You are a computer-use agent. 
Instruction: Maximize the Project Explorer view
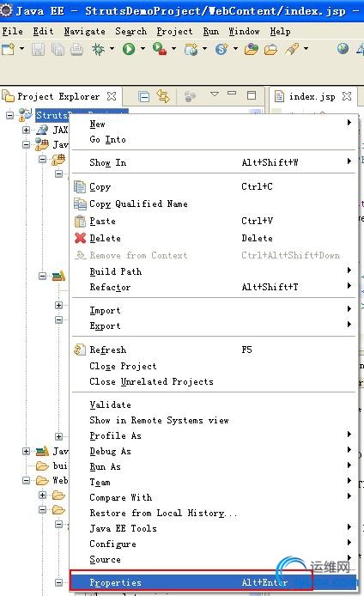252,95
